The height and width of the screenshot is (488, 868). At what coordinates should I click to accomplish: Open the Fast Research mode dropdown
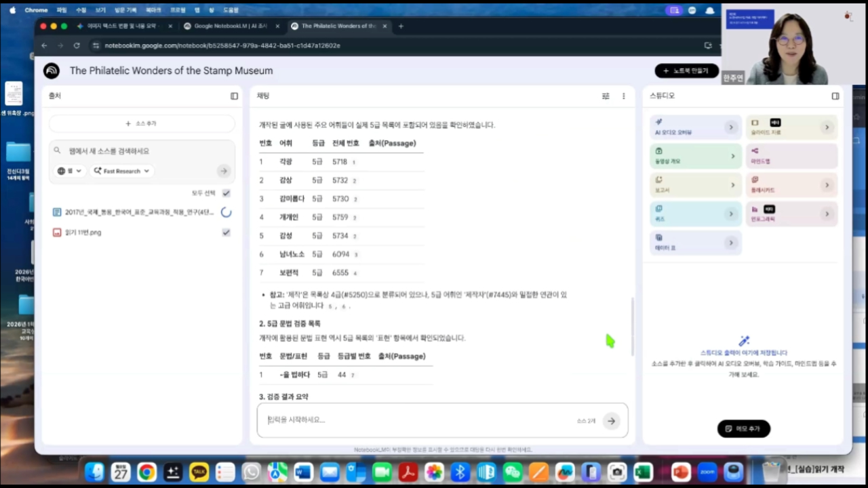[x=122, y=171]
